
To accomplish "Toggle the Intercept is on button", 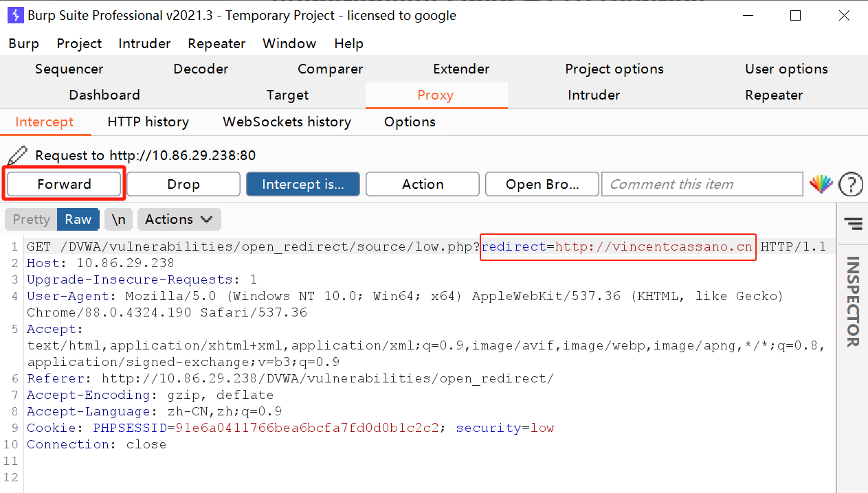I will click(x=303, y=184).
